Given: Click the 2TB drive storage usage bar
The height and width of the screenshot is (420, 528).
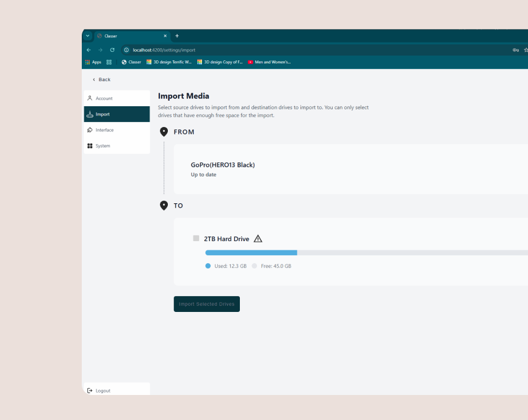Looking at the screenshot, I should pyautogui.click(x=366, y=253).
